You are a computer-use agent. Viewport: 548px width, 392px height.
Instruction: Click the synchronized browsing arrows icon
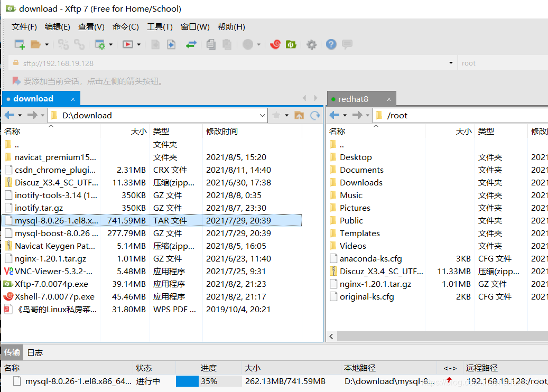[x=192, y=44]
